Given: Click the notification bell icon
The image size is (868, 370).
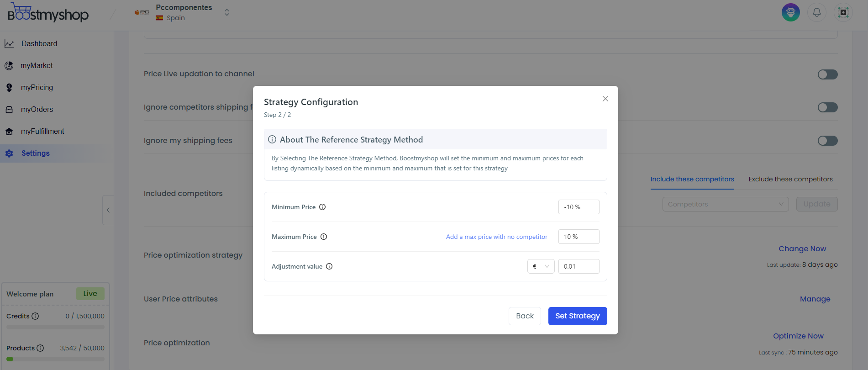Looking at the screenshot, I should tap(817, 12).
